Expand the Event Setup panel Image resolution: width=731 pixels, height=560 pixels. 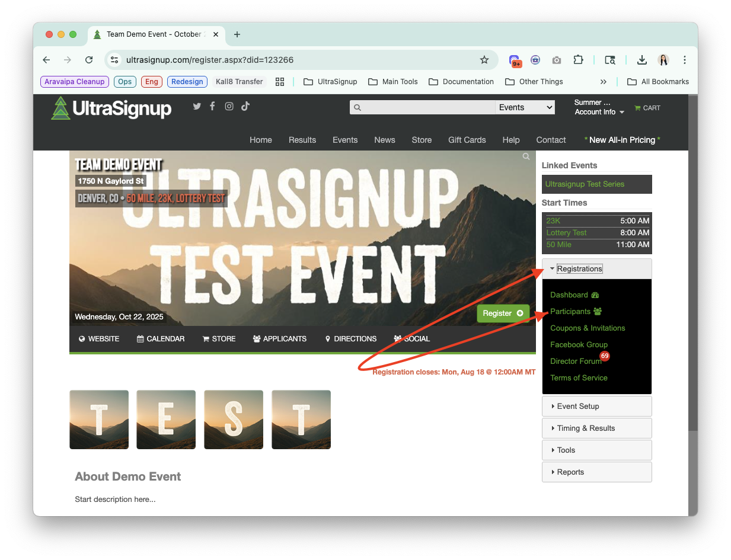pyautogui.click(x=596, y=407)
